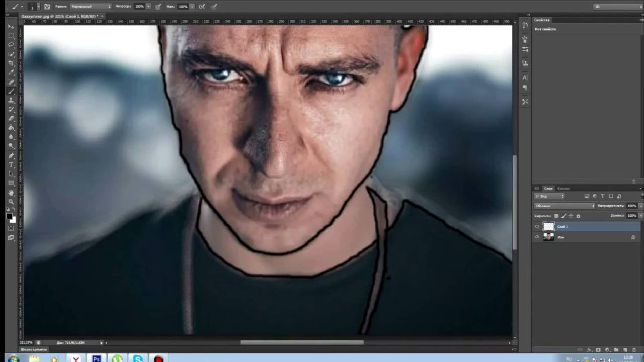Add a layer style with fx button
The height and width of the screenshot is (362, 644).
tap(589, 349)
